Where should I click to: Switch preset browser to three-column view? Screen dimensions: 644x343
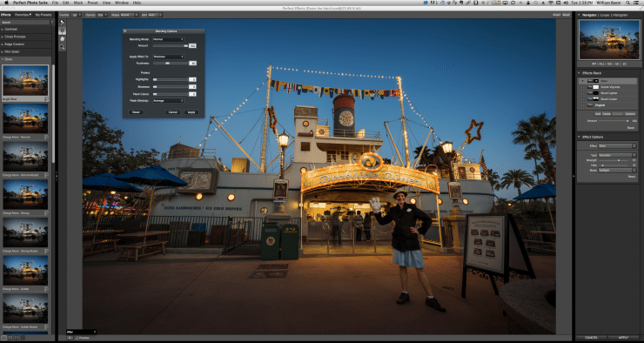17,338
